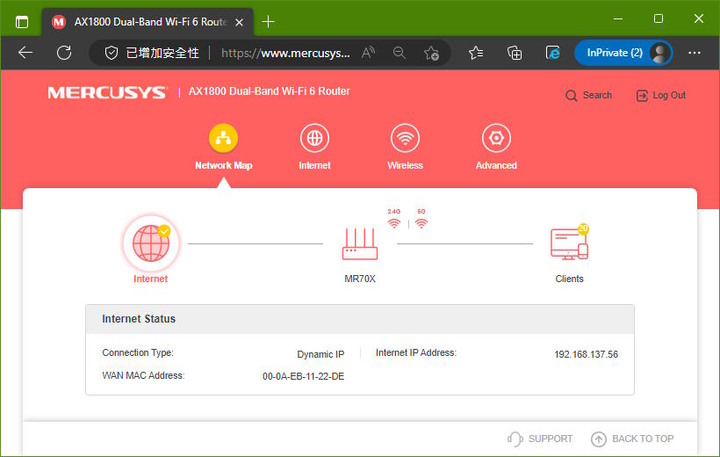Image resolution: width=720 pixels, height=457 pixels.
Task: Click the Log Out icon
Action: 641,96
